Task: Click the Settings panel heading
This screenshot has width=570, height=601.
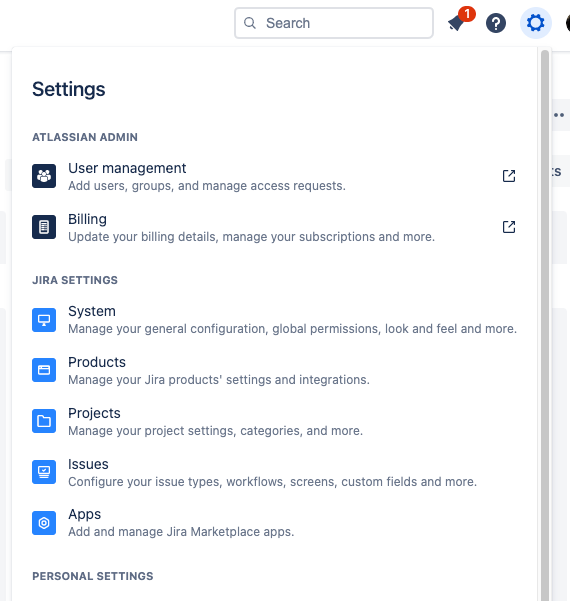Action: [69, 90]
